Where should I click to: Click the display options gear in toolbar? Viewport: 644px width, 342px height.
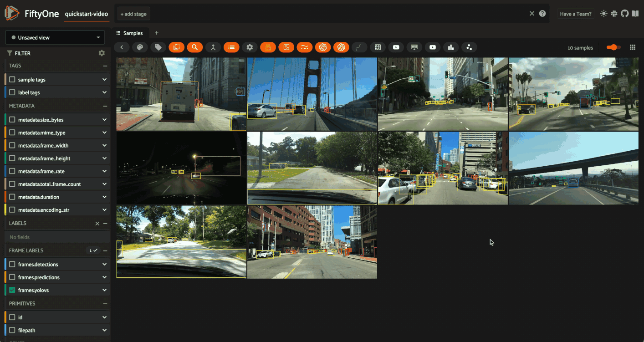(250, 47)
